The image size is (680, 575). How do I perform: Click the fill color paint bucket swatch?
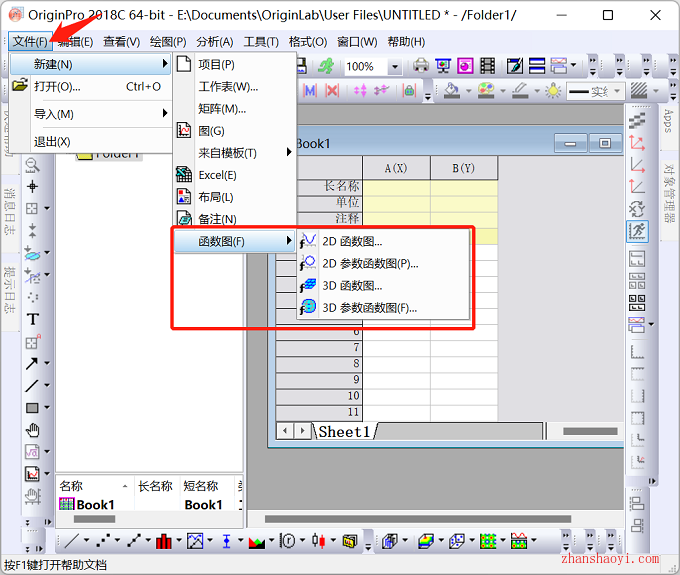451,91
